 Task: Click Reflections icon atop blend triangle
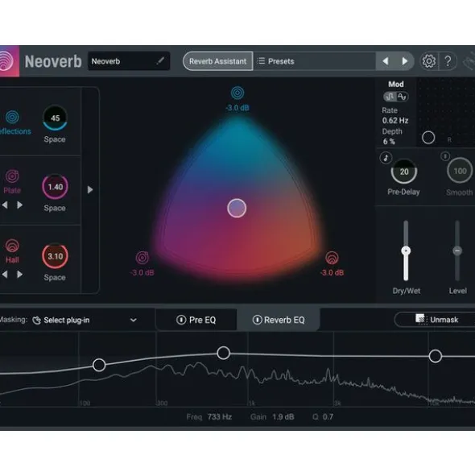pyautogui.click(x=237, y=93)
